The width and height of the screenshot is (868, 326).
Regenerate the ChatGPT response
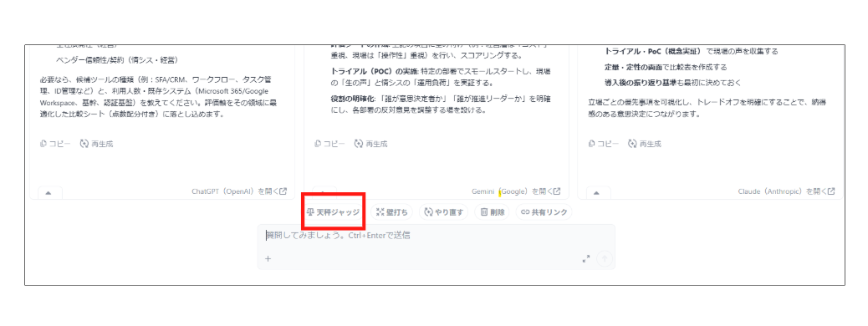[96, 144]
